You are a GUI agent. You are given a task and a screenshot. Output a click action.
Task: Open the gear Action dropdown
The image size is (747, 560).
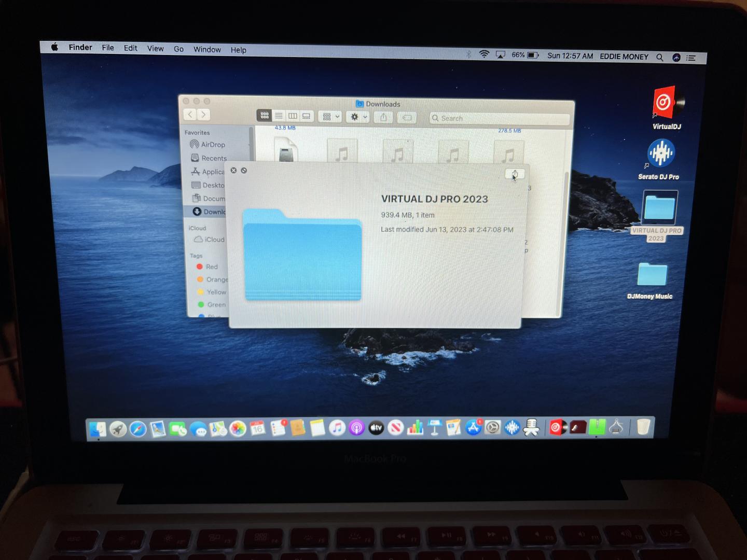[x=358, y=117]
